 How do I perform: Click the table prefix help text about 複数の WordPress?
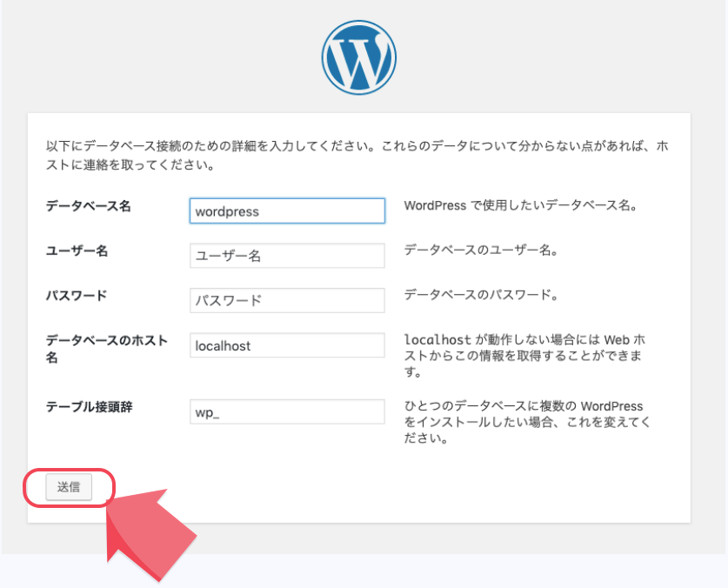click(x=527, y=422)
